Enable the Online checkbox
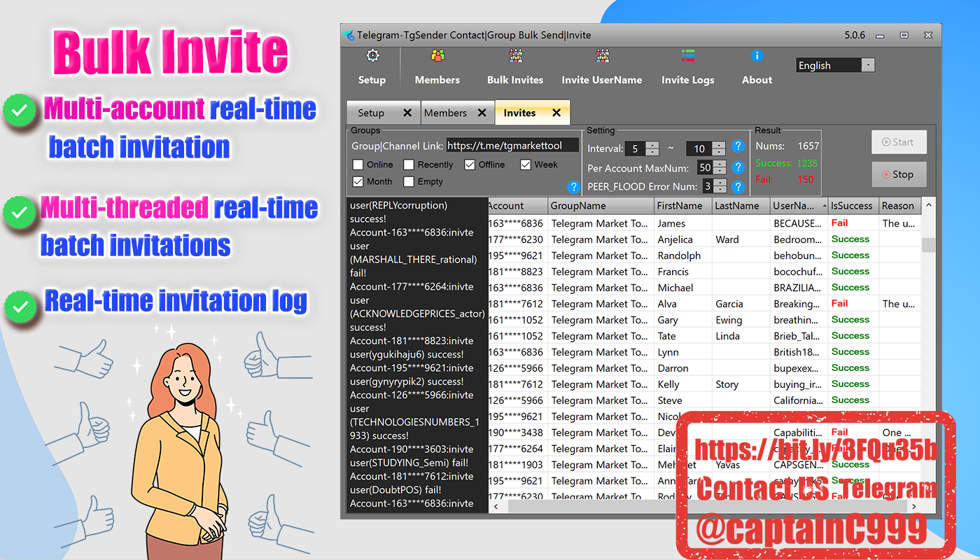Image resolution: width=980 pixels, height=560 pixels. [x=358, y=164]
